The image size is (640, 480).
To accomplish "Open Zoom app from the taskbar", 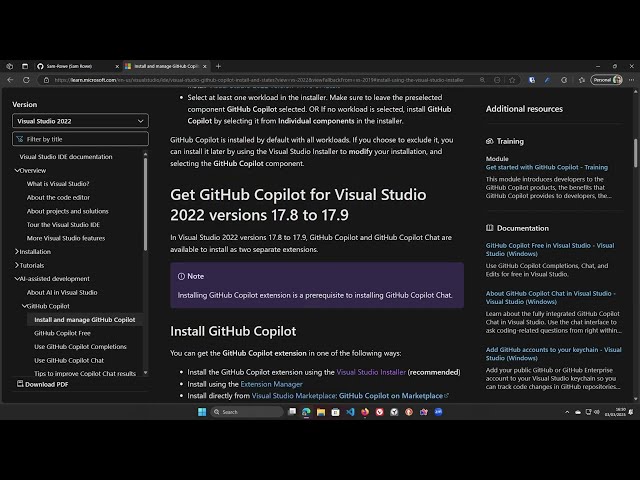I will [438, 412].
